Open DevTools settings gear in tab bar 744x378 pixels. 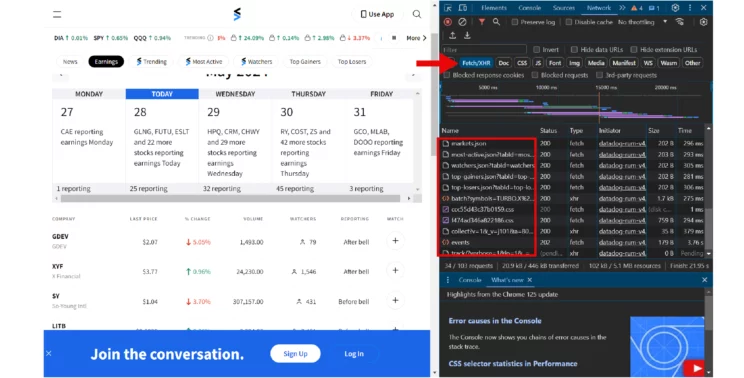tap(675, 8)
